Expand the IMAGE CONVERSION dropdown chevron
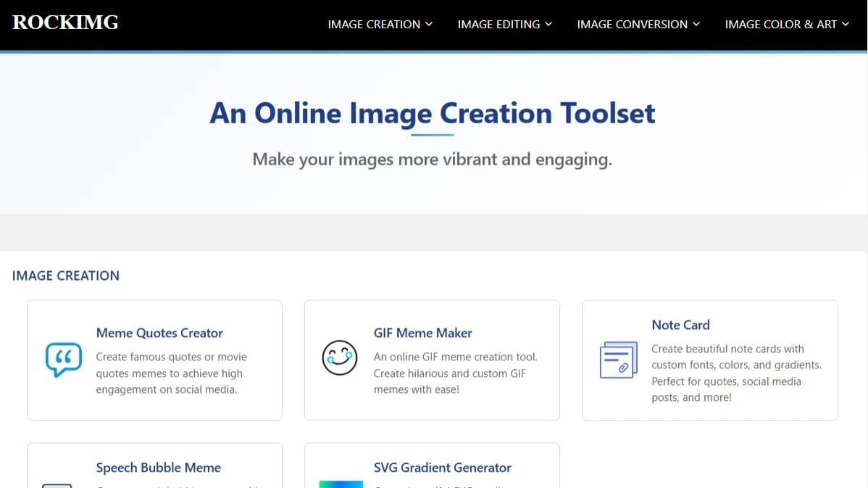 pyautogui.click(x=697, y=24)
